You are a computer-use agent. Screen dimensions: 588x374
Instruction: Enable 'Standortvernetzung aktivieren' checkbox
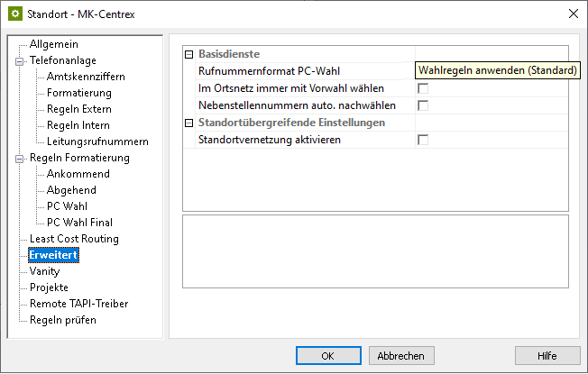click(423, 140)
